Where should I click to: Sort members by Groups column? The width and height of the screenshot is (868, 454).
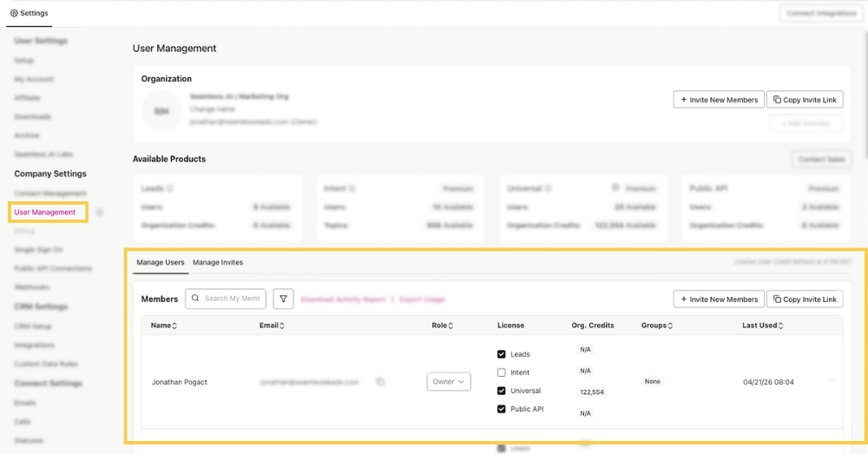tap(657, 326)
